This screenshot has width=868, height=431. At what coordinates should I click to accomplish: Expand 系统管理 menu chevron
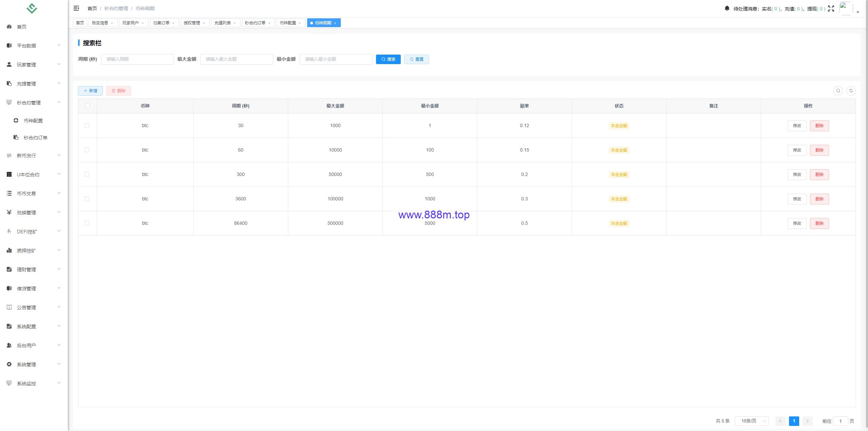(59, 364)
